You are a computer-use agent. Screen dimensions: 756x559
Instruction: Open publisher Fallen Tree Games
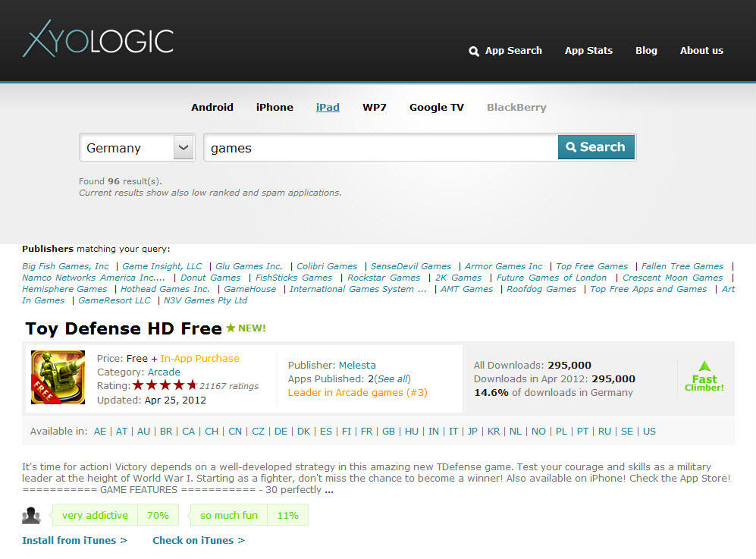(x=682, y=266)
